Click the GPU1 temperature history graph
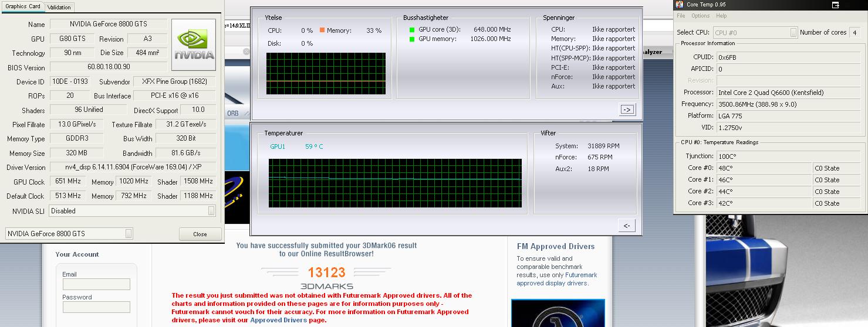 tap(395, 183)
